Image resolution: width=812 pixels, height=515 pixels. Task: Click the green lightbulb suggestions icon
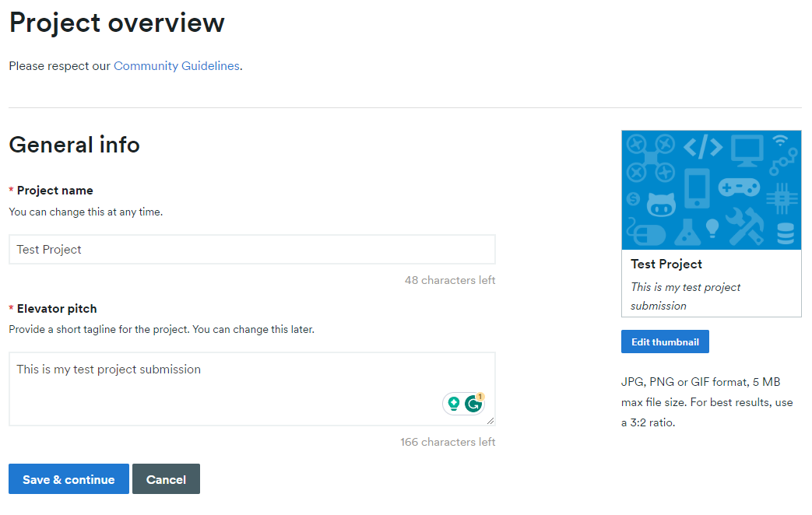click(452, 403)
